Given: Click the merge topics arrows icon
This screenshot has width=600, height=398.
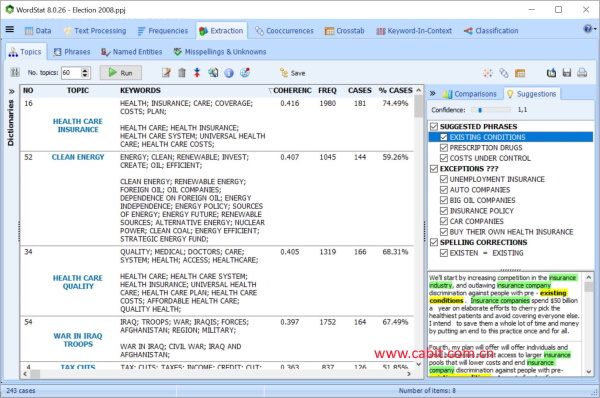Looking at the screenshot, I should (197, 73).
